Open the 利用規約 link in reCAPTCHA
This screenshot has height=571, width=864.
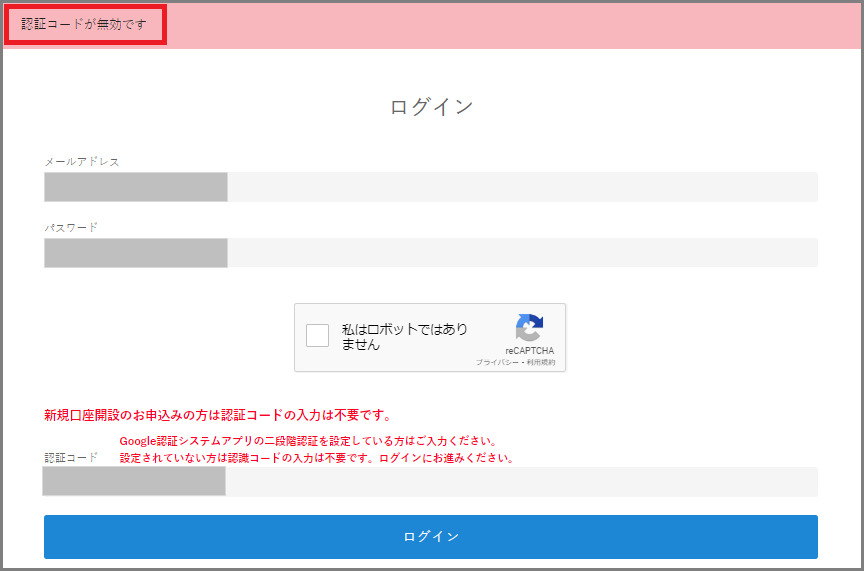[541, 363]
